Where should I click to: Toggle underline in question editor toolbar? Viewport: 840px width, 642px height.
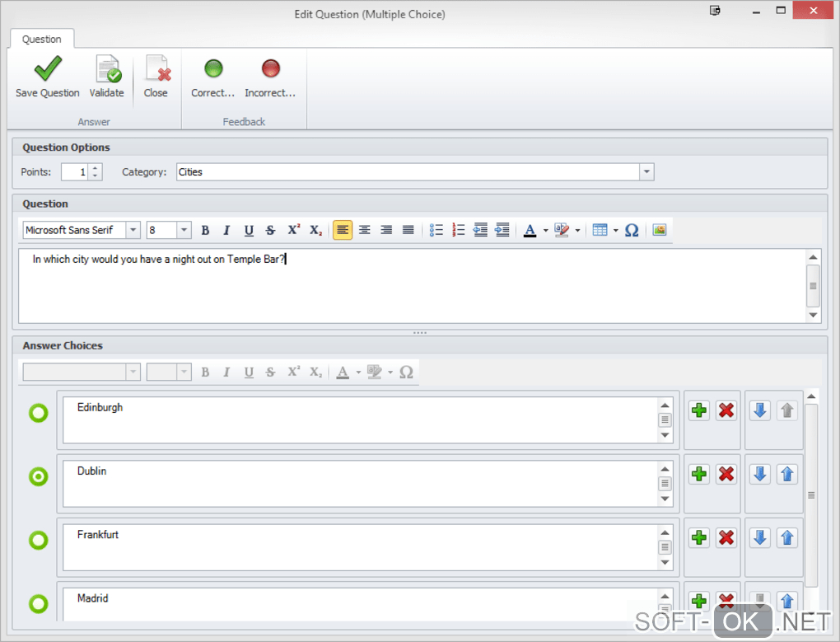coord(249,230)
